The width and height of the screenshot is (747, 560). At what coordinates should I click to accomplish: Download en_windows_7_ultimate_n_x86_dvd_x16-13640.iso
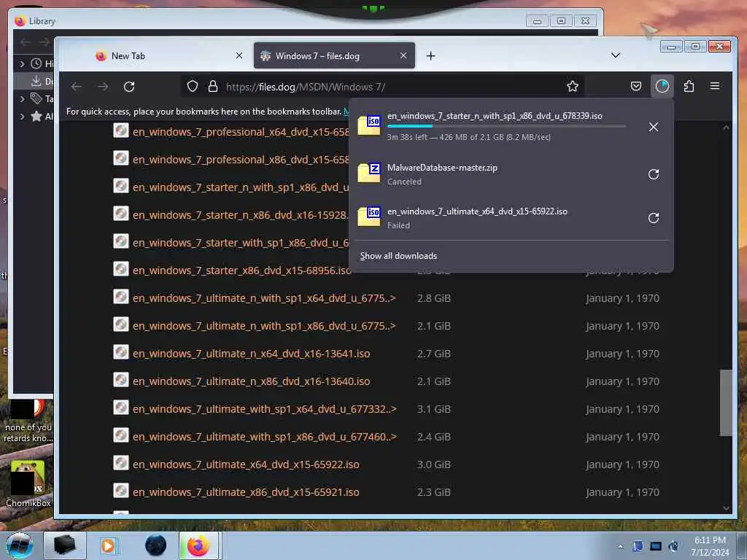click(251, 381)
